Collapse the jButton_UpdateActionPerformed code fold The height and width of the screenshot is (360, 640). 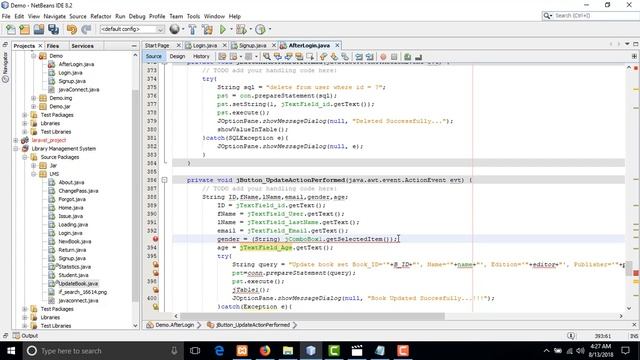pyautogui.click(x=164, y=180)
